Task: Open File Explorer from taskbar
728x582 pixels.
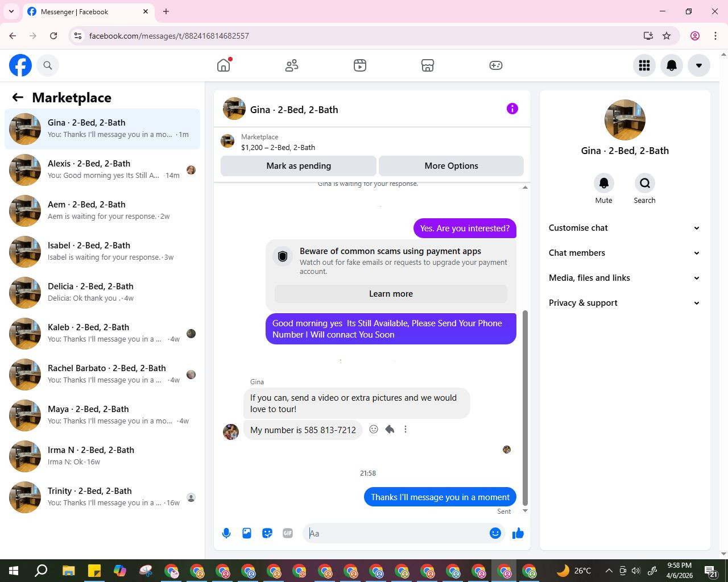Action: [x=68, y=571]
